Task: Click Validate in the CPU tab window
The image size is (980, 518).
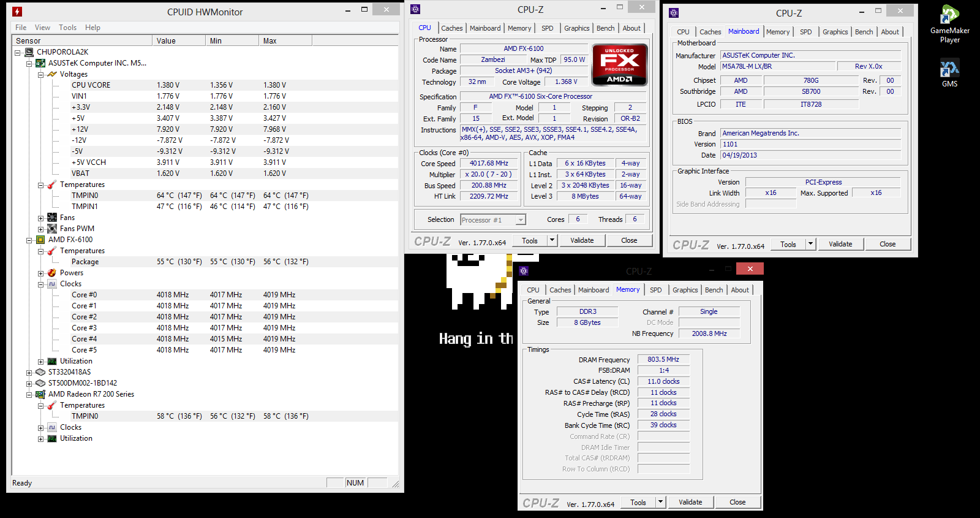Action: pyautogui.click(x=582, y=240)
